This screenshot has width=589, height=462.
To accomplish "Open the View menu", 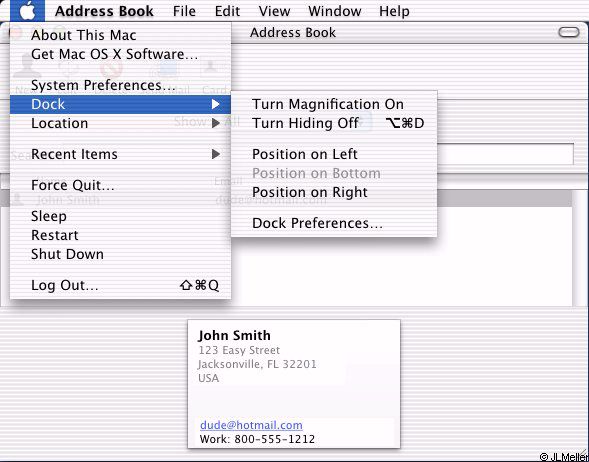I will 274,11.
